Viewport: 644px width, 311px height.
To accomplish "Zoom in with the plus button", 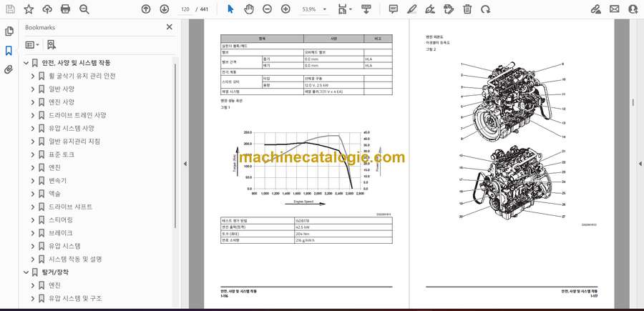I will point(286,9).
